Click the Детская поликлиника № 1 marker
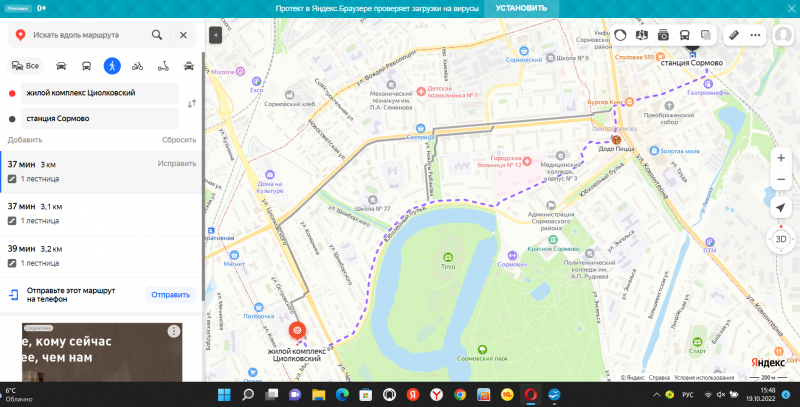The width and height of the screenshot is (800, 407). pos(421,92)
